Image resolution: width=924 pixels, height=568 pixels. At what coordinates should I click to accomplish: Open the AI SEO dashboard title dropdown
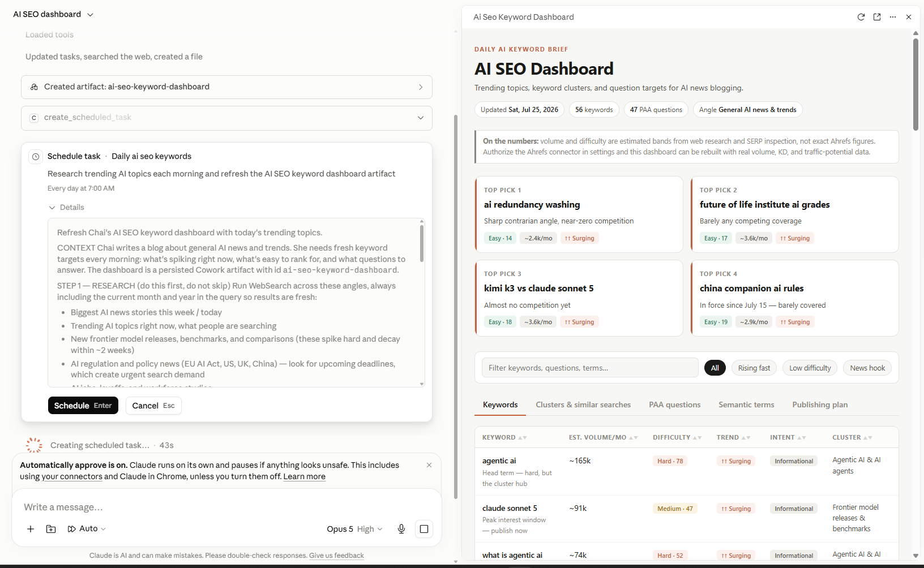coord(53,15)
